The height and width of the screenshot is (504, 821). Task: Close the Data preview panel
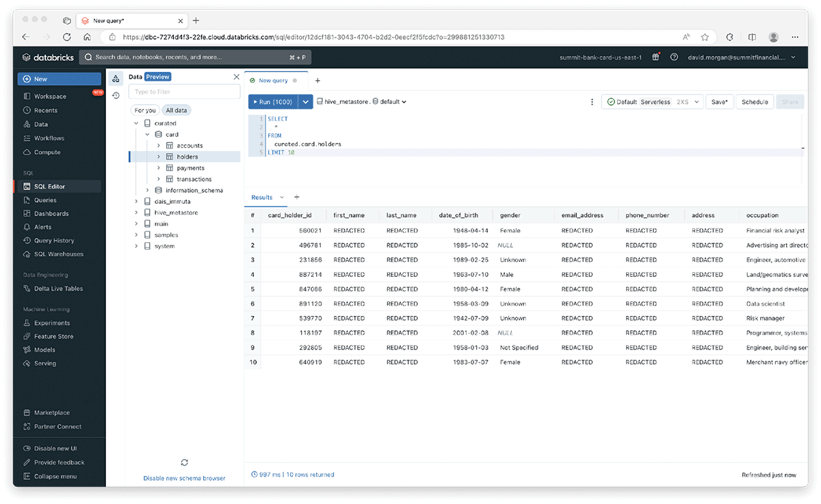coord(237,77)
